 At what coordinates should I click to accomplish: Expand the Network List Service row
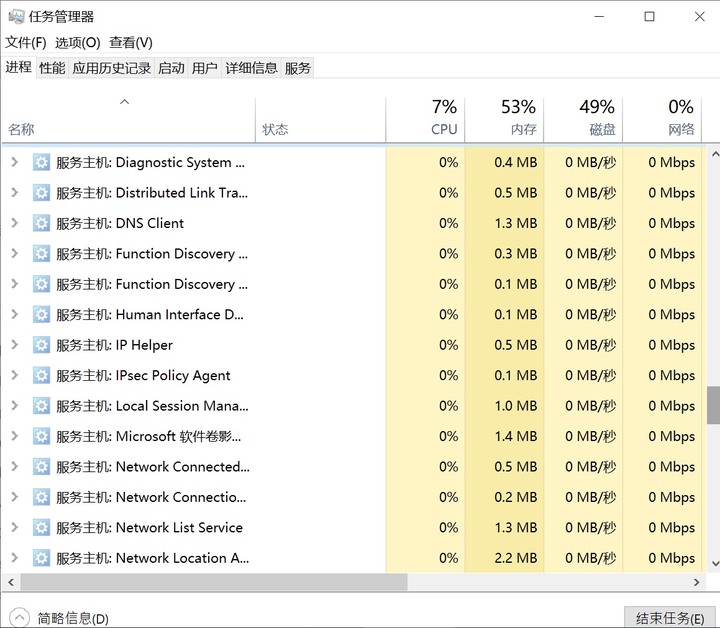[x=15, y=527]
